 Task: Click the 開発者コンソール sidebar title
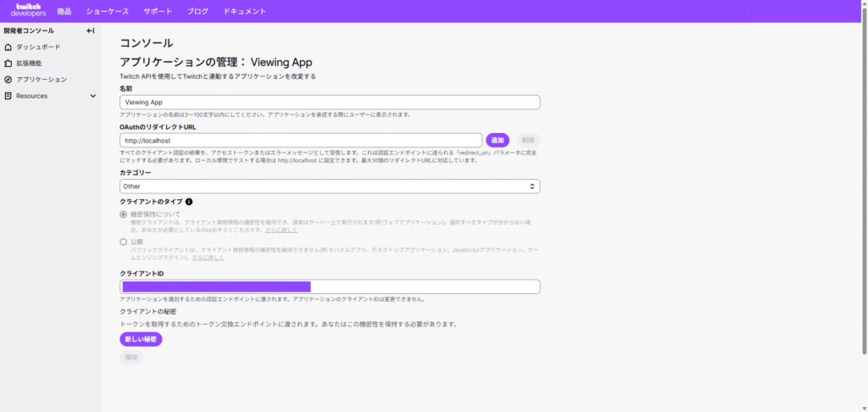pyautogui.click(x=29, y=31)
